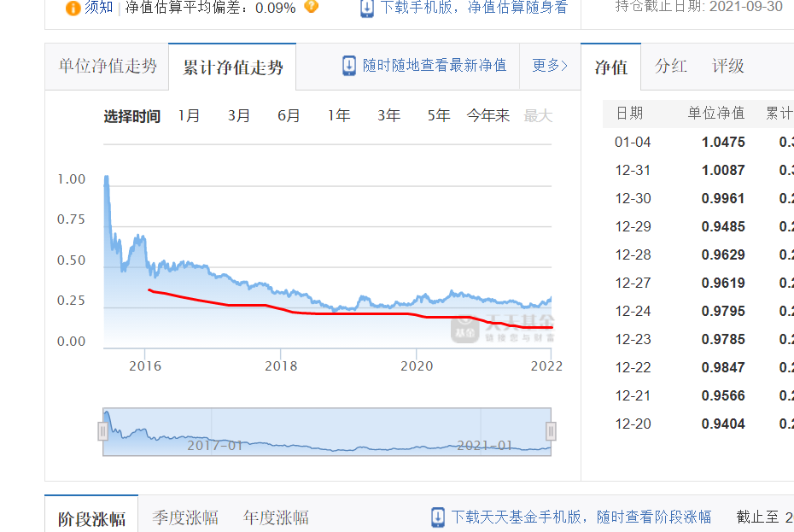
Task: Grab the left handle of chart navigator
Action: pos(102,432)
